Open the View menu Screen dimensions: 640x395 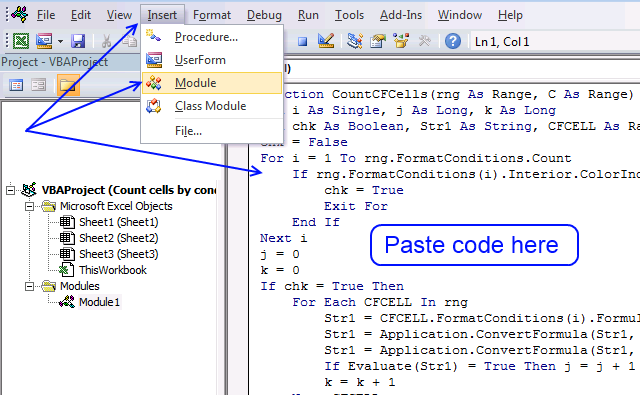click(119, 15)
